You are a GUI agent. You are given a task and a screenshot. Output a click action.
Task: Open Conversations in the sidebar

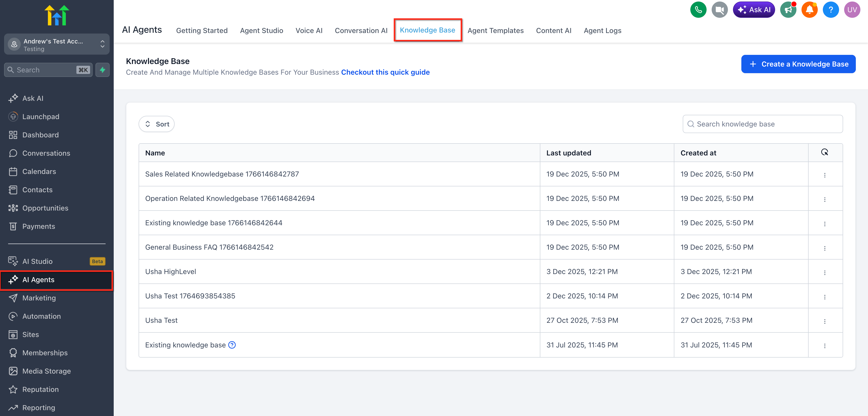[46, 153]
